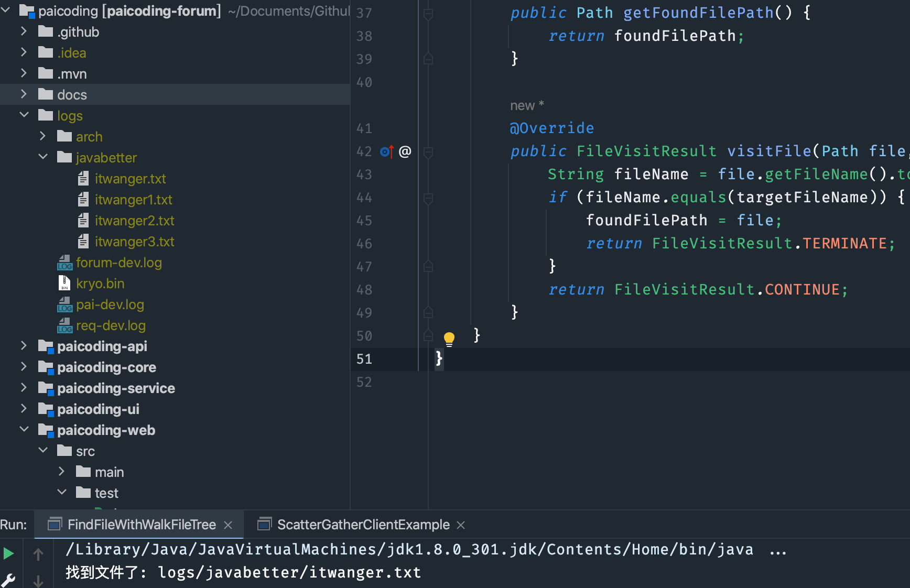The height and width of the screenshot is (588, 910).
Task: Click line number 44 in the editor gutter
Action: click(x=364, y=198)
